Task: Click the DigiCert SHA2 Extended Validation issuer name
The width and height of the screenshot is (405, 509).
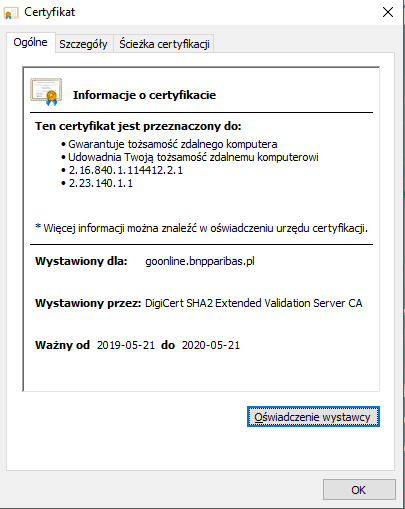Action: [254, 303]
